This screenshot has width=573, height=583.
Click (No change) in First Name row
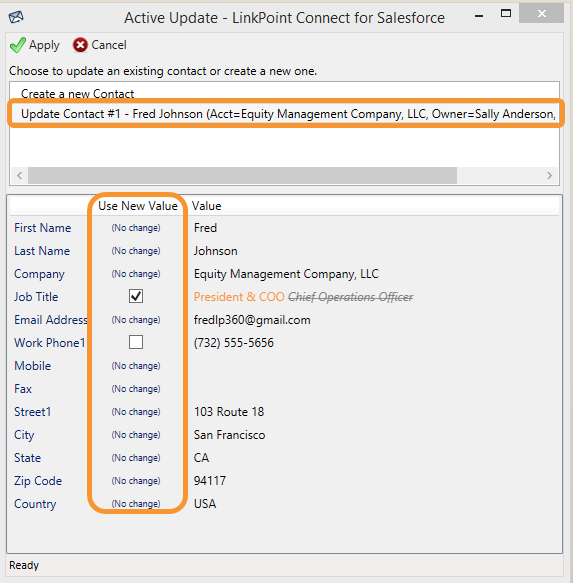(x=136, y=228)
